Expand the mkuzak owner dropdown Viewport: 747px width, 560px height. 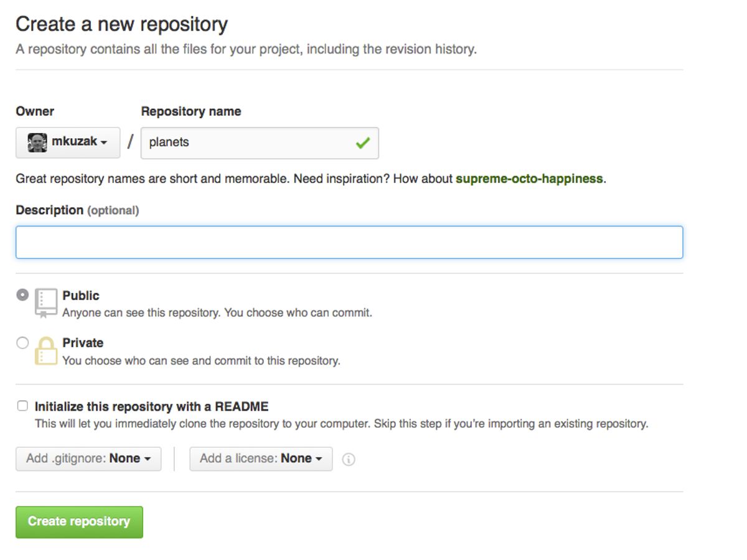point(67,142)
